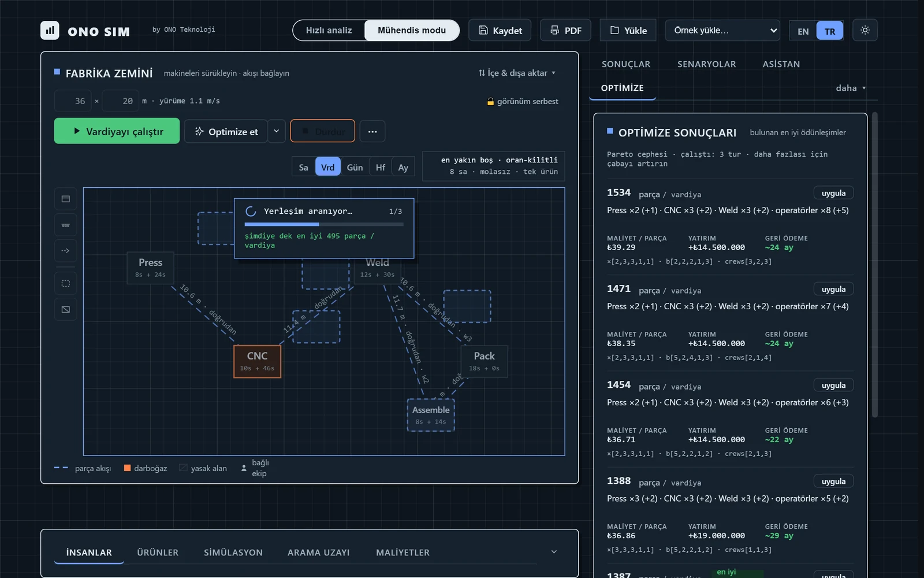924x578 pixels.
Task: Click the Yükle file button
Action: [628, 31]
